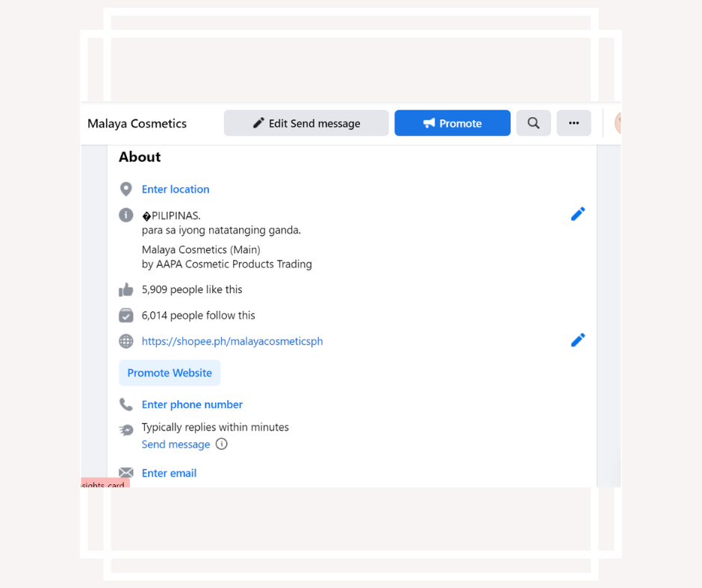Click the followers checkmark icon
Screen dimensions: 702x588
point(126,316)
